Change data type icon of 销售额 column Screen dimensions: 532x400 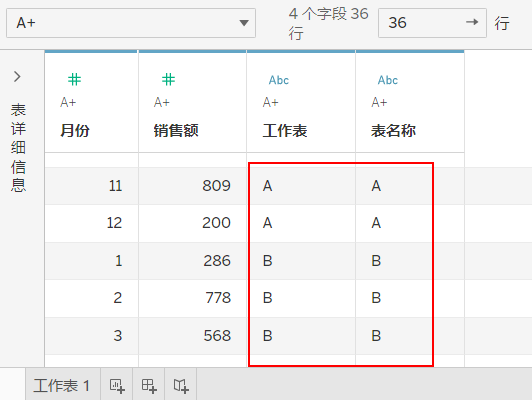point(168,80)
